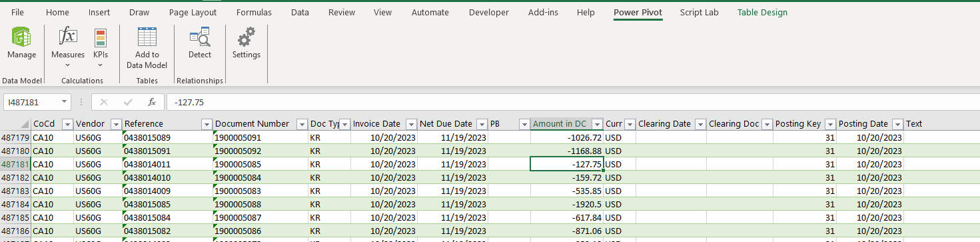
Task: Select the amount -617.84 cell
Action: (567, 217)
